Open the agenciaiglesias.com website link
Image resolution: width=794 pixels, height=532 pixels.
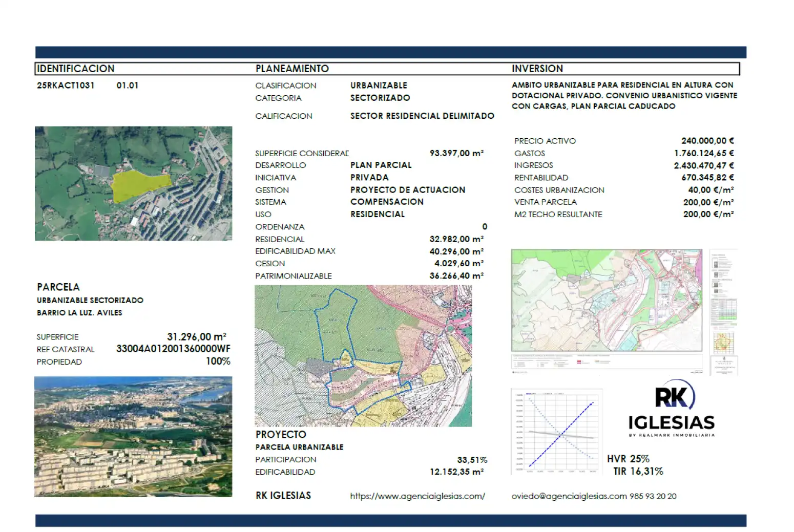point(417,496)
